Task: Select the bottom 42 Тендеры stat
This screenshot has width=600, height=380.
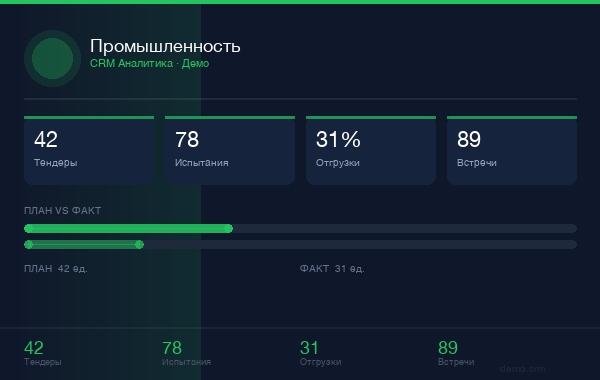Action: 42,353
